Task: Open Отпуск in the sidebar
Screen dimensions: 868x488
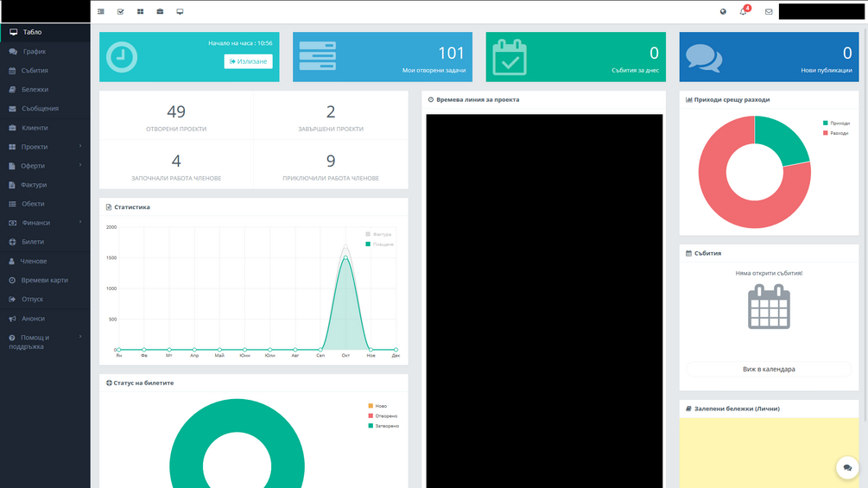Action: coord(46,299)
